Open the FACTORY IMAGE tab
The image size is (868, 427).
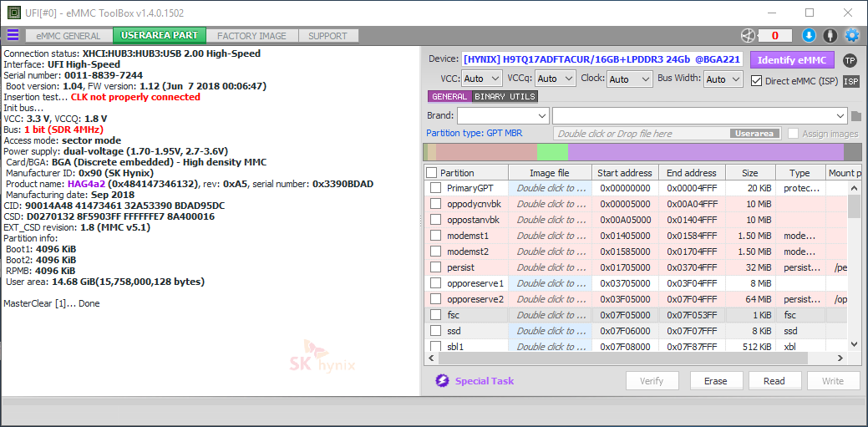[251, 36]
